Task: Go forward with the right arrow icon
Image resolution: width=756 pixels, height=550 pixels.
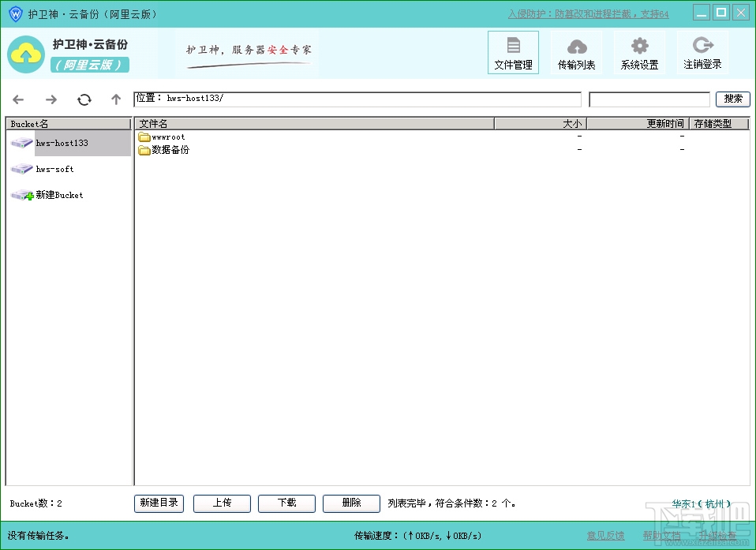Action: click(51, 99)
